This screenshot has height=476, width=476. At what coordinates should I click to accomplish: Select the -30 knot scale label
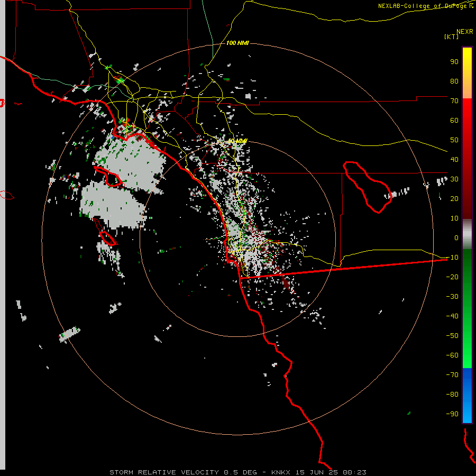[x=452, y=297]
